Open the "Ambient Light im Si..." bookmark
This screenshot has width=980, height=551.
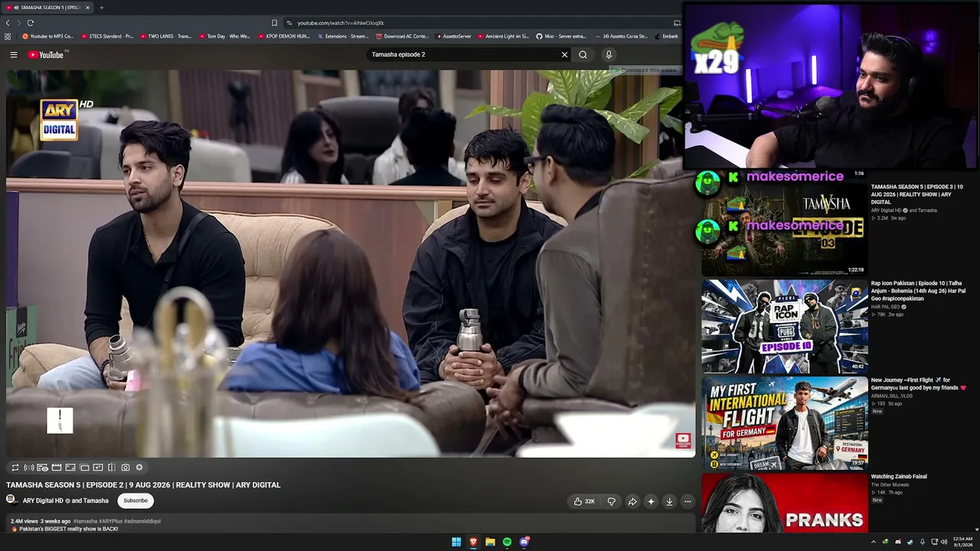[504, 36]
